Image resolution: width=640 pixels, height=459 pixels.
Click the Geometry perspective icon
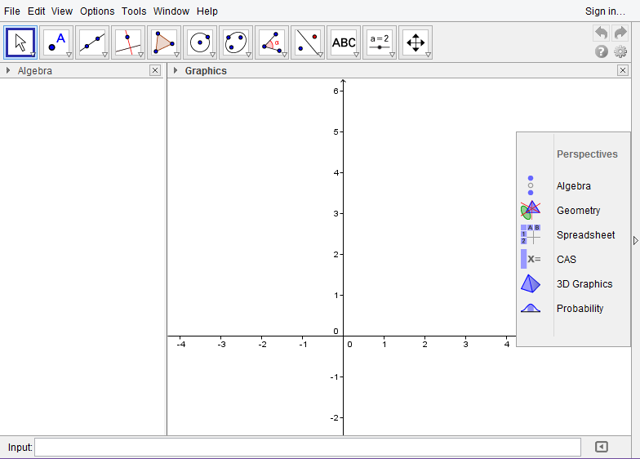pyautogui.click(x=531, y=210)
